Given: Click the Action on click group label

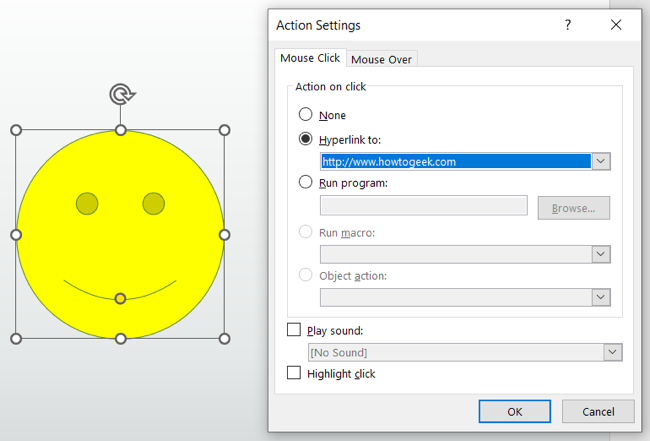Looking at the screenshot, I should pos(330,87).
